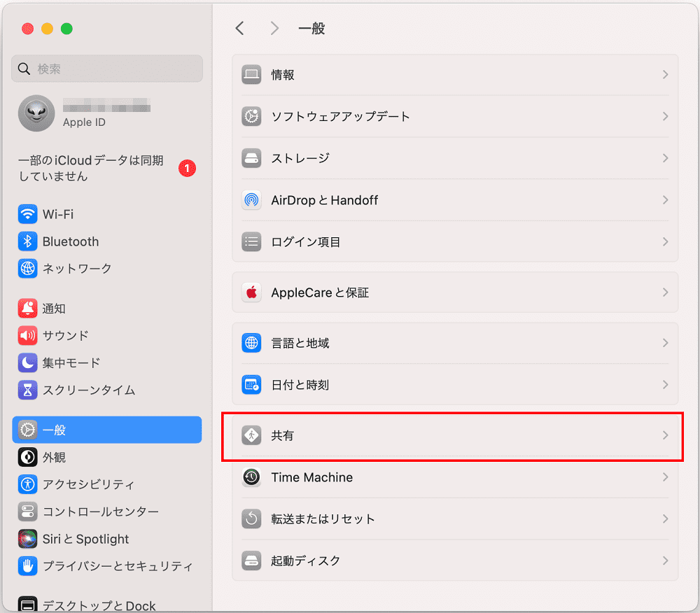Click the ソフトウェアアップデート gear icon
Image resolution: width=700 pixels, height=613 pixels.
coord(251,116)
